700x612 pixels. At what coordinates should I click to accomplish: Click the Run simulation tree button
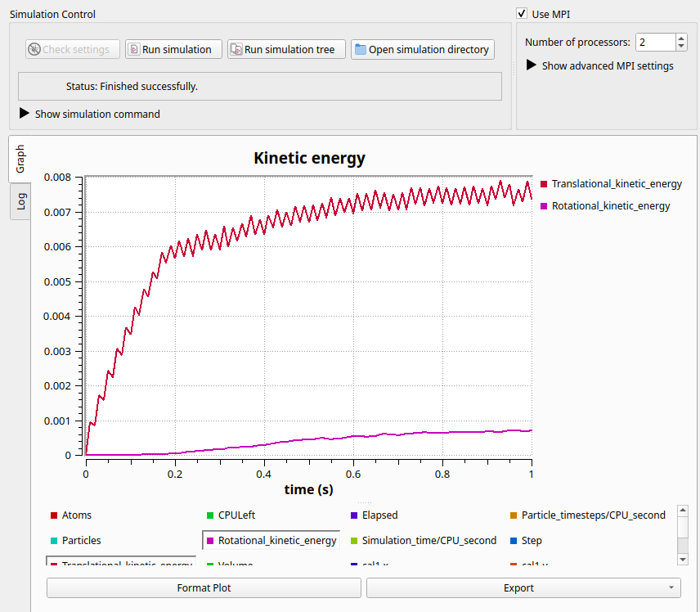(x=286, y=49)
